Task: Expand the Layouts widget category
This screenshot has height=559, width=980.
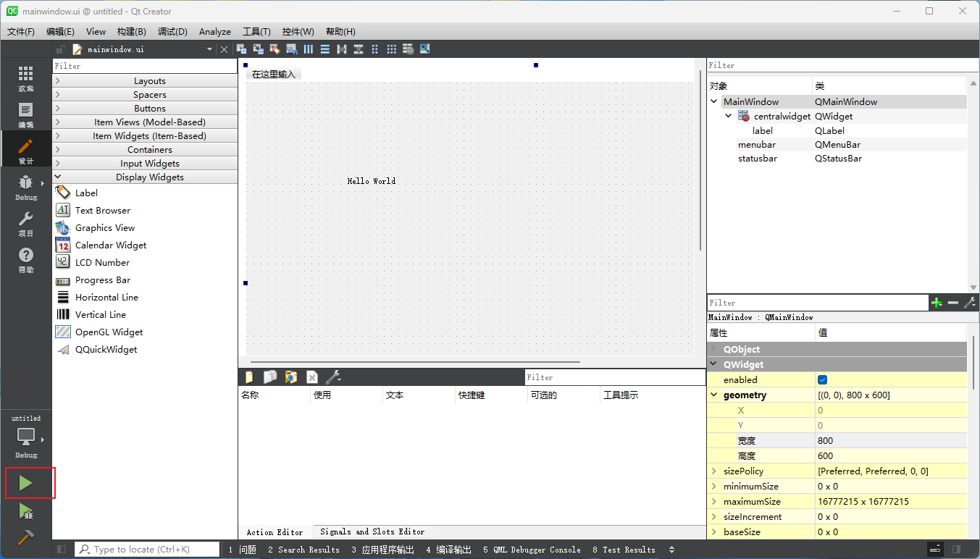Action: tap(149, 81)
